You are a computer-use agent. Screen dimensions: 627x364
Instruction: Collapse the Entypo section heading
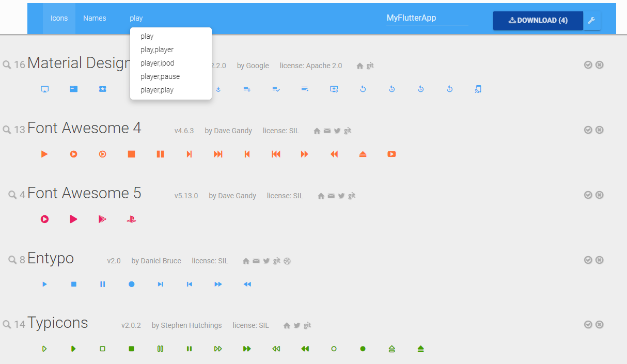point(51,258)
